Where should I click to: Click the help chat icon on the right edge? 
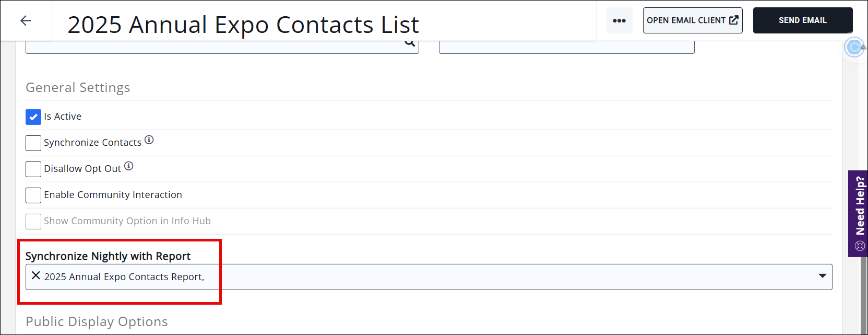pyautogui.click(x=859, y=245)
